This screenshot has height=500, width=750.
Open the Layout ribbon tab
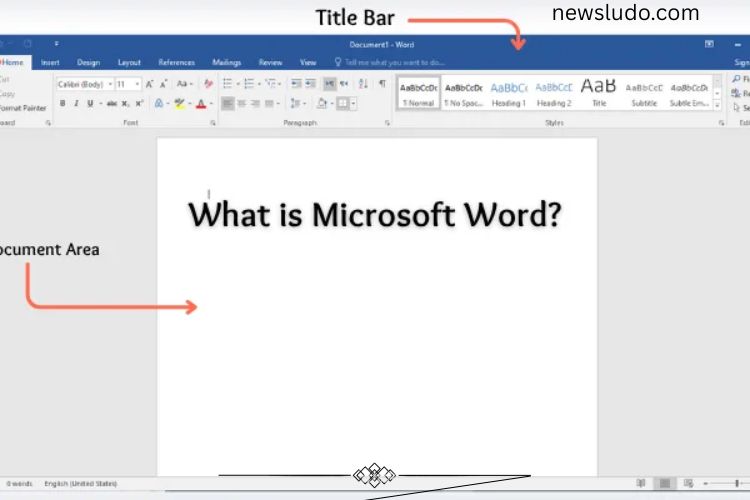(129, 62)
